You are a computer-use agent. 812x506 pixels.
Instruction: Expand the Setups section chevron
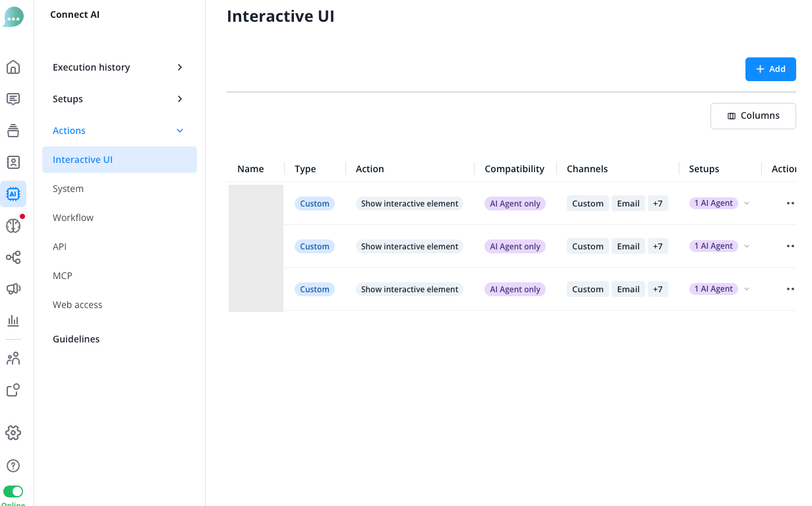pyautogui.click(x=180, y=99)
